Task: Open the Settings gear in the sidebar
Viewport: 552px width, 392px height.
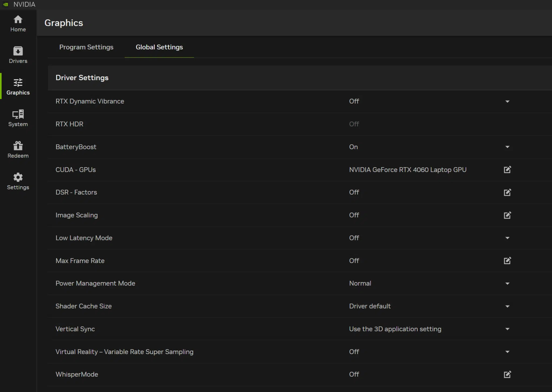Action: (x=18, y=181)
